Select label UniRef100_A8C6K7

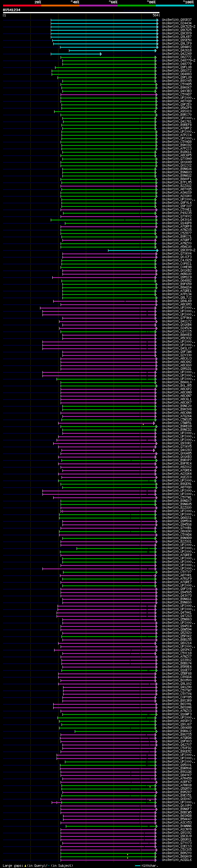tap(177, 403)
